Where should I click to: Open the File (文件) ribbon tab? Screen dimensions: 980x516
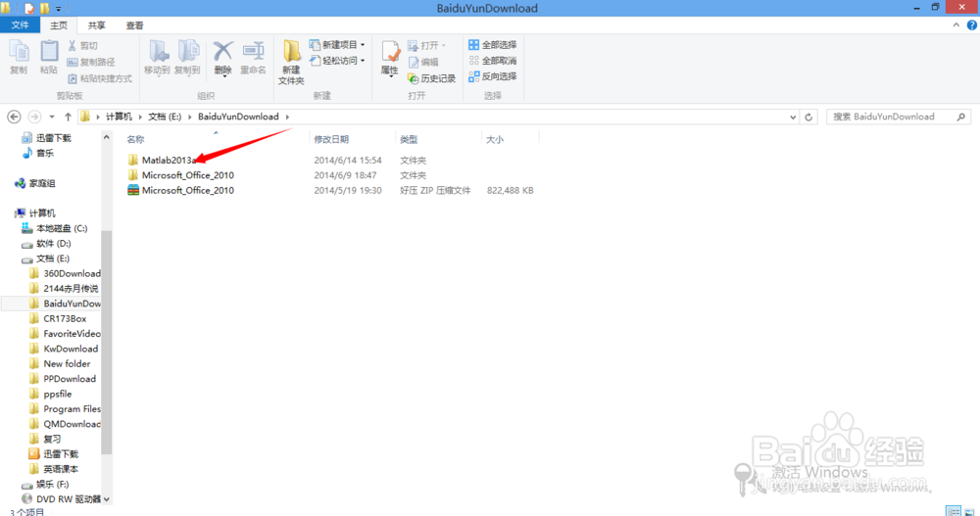tap(20, 25)
